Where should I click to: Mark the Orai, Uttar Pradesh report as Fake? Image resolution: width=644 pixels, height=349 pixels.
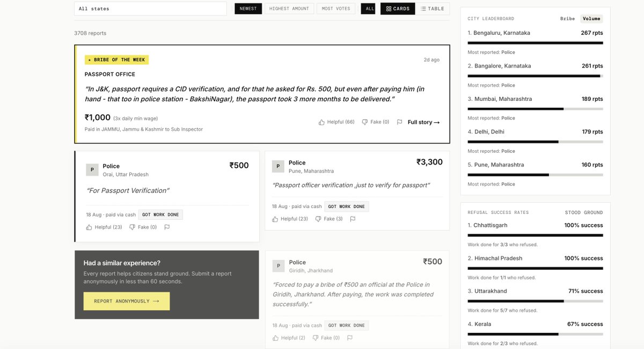click(143, 227)
